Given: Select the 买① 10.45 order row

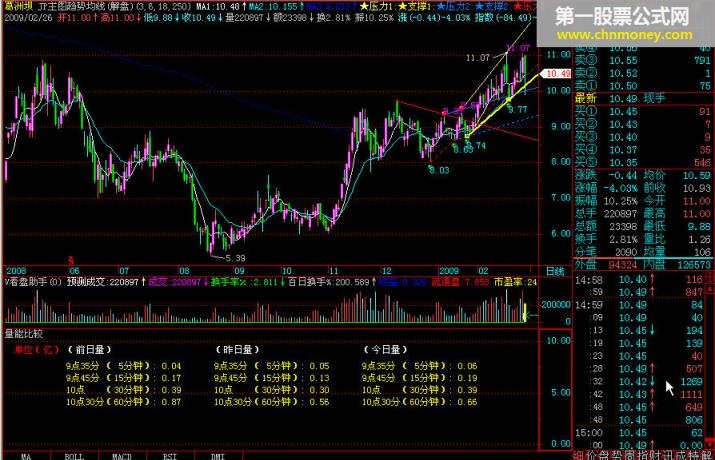Looking at the screenshot, I should click(642, 111).
